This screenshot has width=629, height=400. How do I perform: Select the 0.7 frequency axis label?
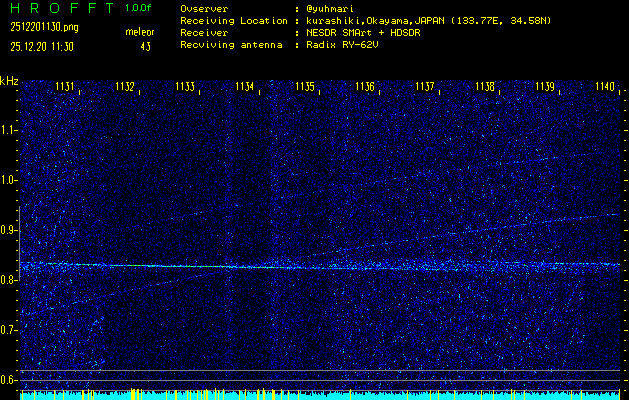tap(9, 330)
